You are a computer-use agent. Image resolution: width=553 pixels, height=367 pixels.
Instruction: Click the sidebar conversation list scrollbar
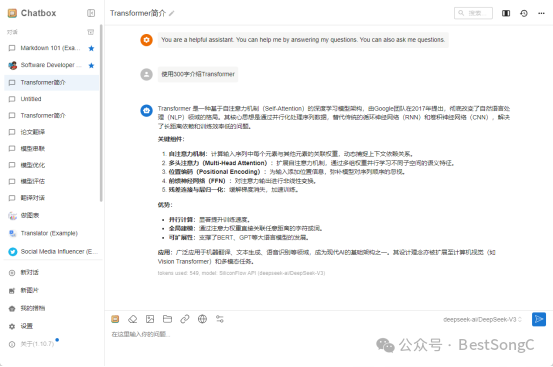[101, 113]
